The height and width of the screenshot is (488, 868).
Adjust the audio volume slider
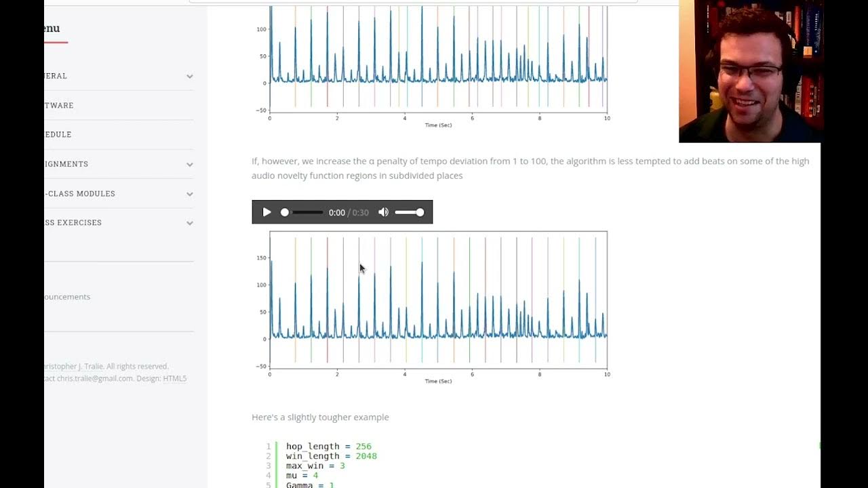pyautogui.click(x=410, y=212)
